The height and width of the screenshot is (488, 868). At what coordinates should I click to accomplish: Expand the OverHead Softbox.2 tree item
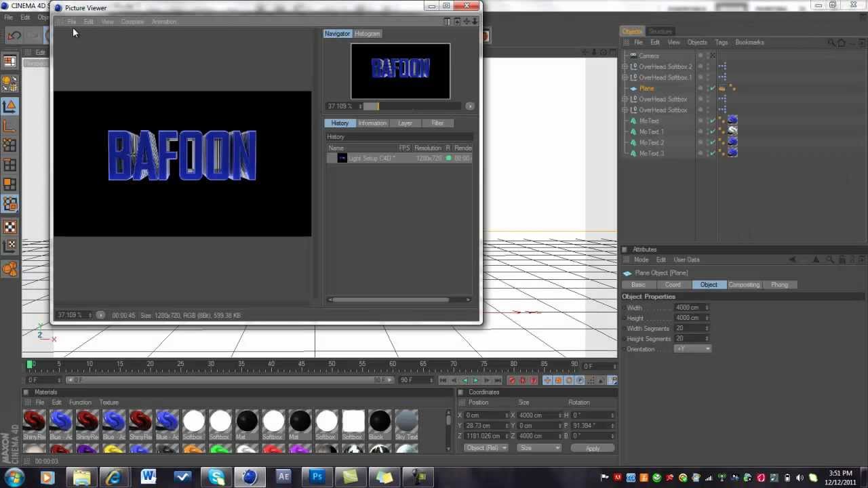[x=625, y=66]
